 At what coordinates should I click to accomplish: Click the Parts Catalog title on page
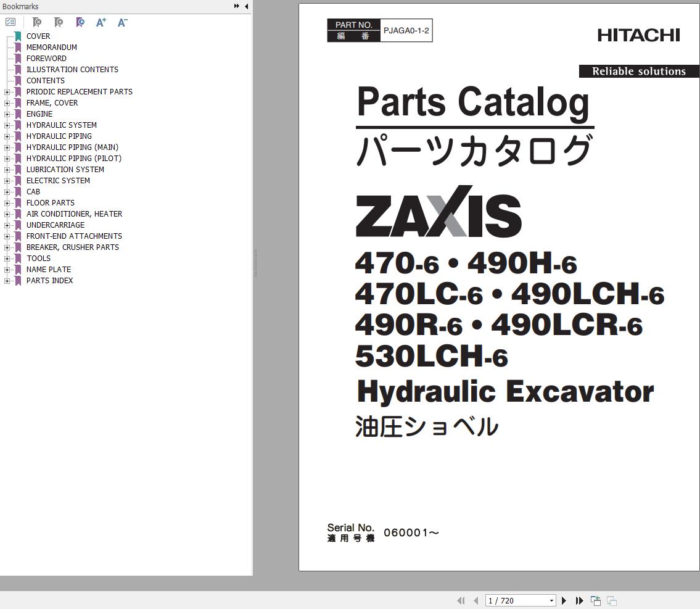coord(473,102)
